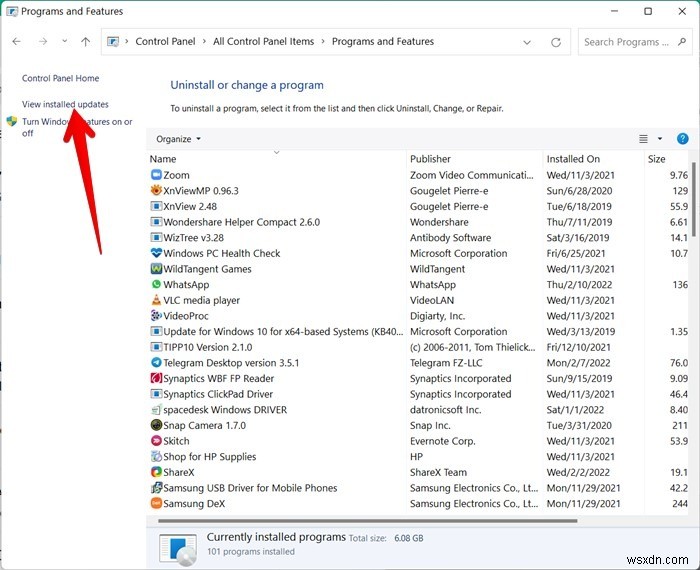Click the XnViewMP 0.96.3 icon

tap(156, 191)
